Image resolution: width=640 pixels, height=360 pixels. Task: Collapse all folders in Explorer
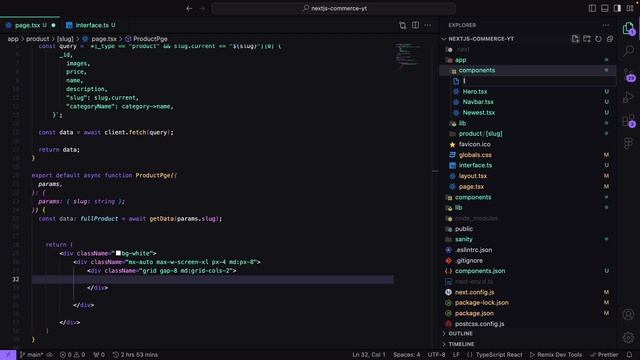click(610, 39)
